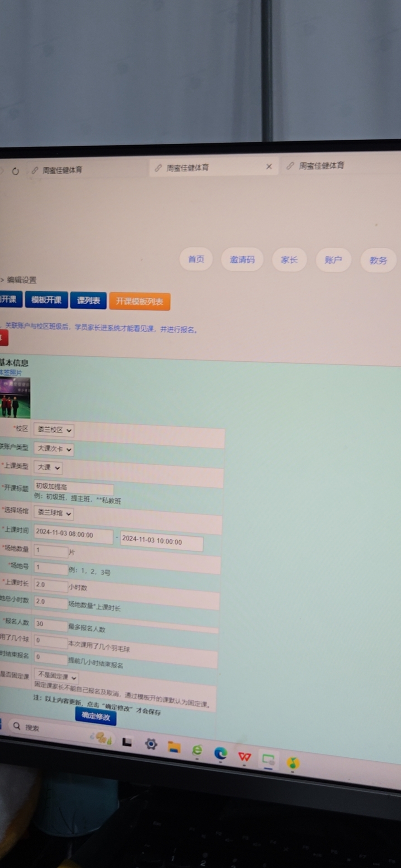This screenshot has height=868, width=401.
Task: Open the fixed class dropdown showing 不是固定课
Action: click(x=57, y=677)
